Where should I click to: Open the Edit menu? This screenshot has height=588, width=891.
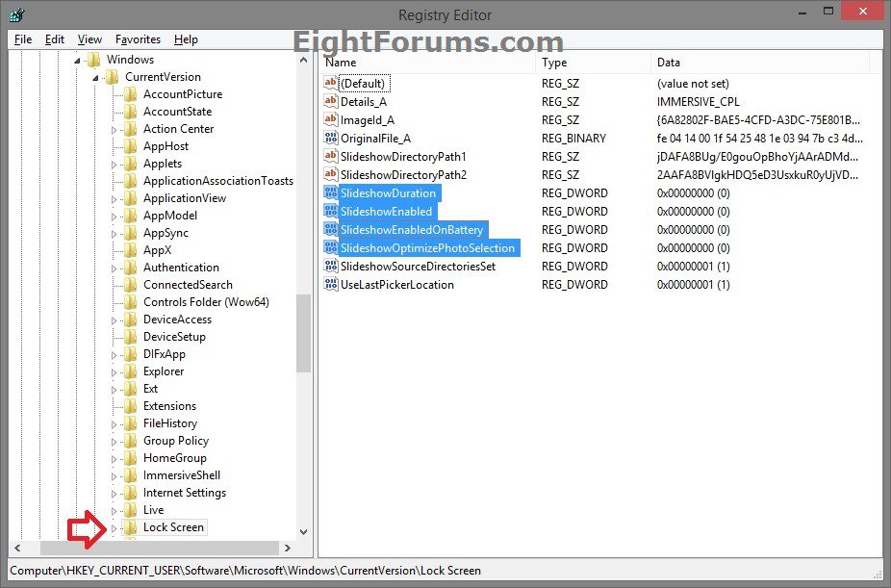pos(53,39)
